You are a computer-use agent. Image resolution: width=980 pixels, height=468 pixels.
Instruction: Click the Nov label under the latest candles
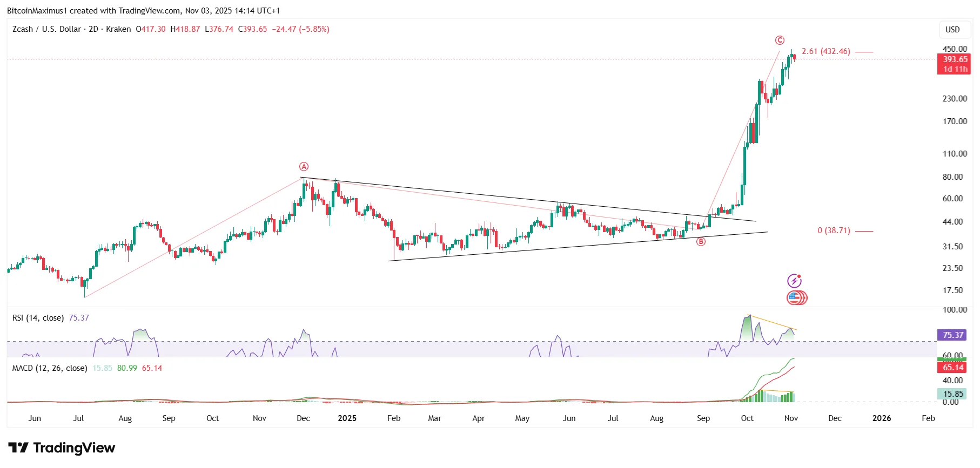(x=791, y=418)
